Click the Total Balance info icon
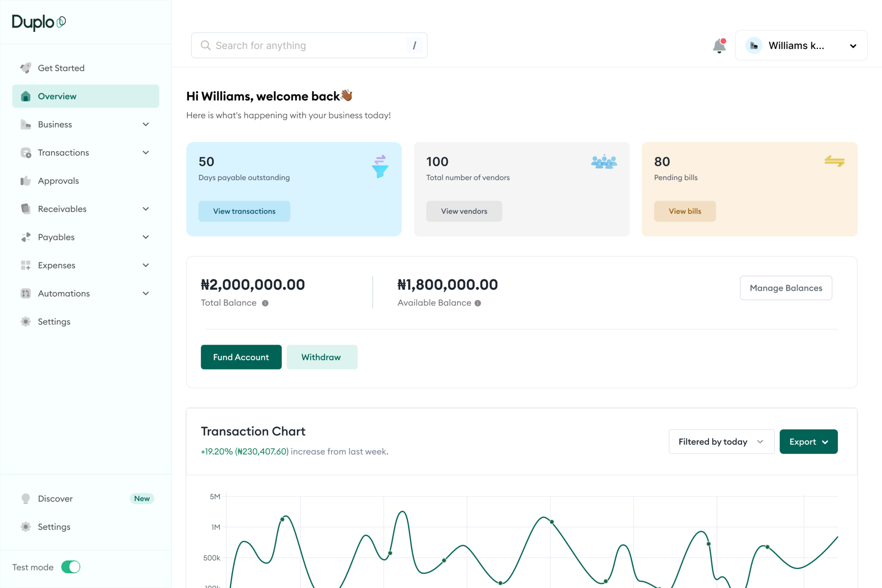Image resolution: width=882 pixels, height=588 pixels. 265,303
